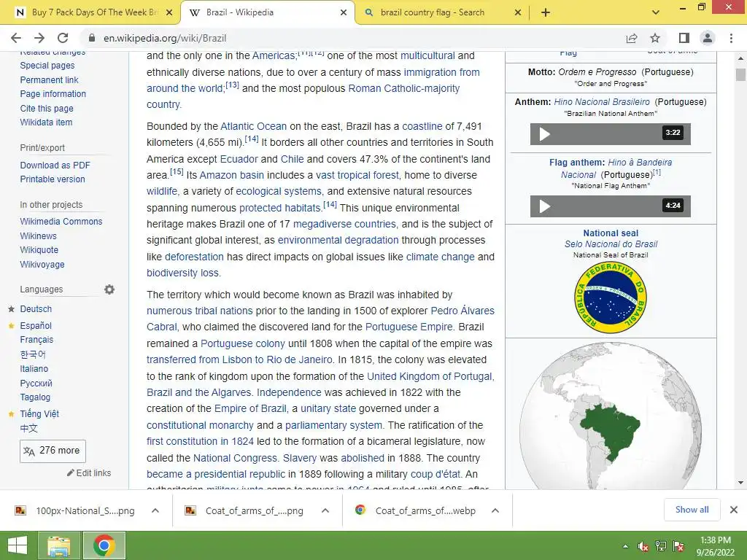The height and width of the screenshot is (560, 747).
Task: Click the Chrome icon in the taskbar
Action: [x=104, y=545]
